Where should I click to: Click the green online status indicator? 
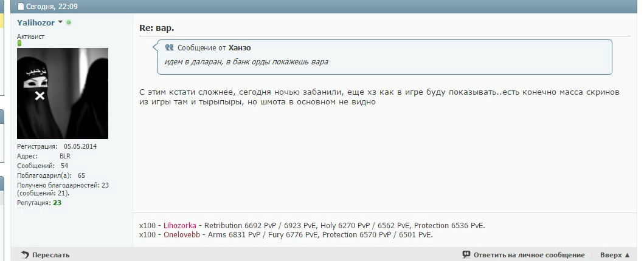tap(69, 22)
